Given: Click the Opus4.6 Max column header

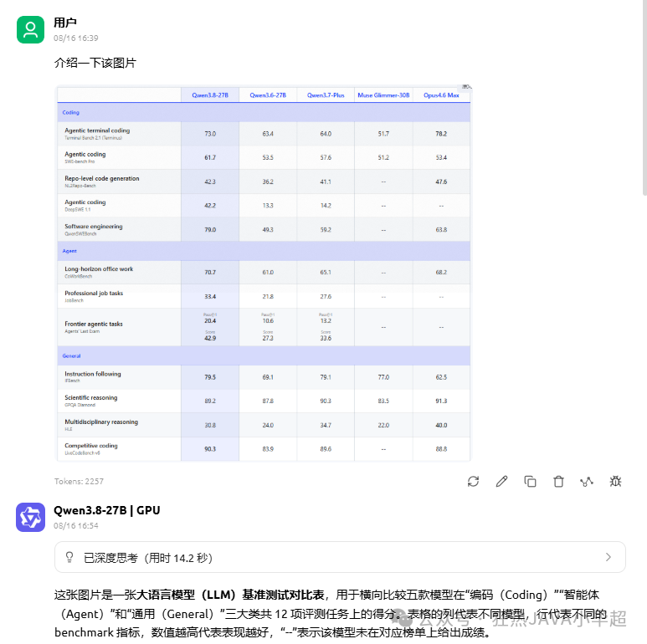Looking at the screenshot, I should 441,95.
